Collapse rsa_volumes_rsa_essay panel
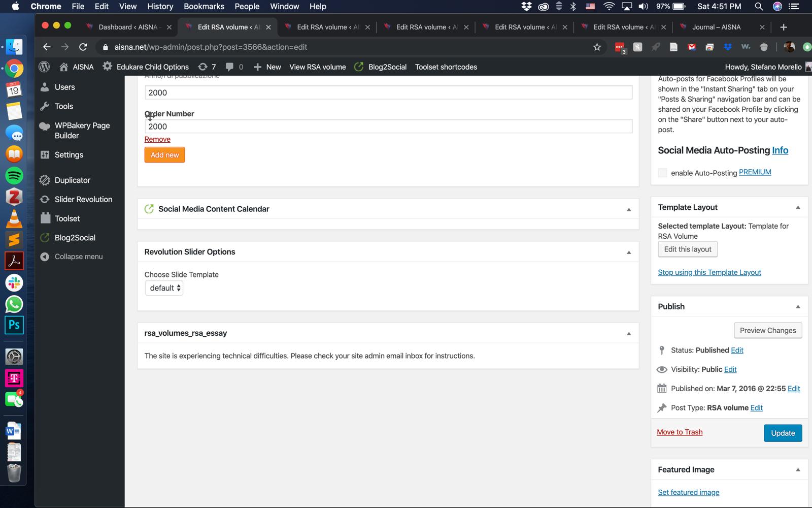812x508 pixels. [x=629, y=334]
